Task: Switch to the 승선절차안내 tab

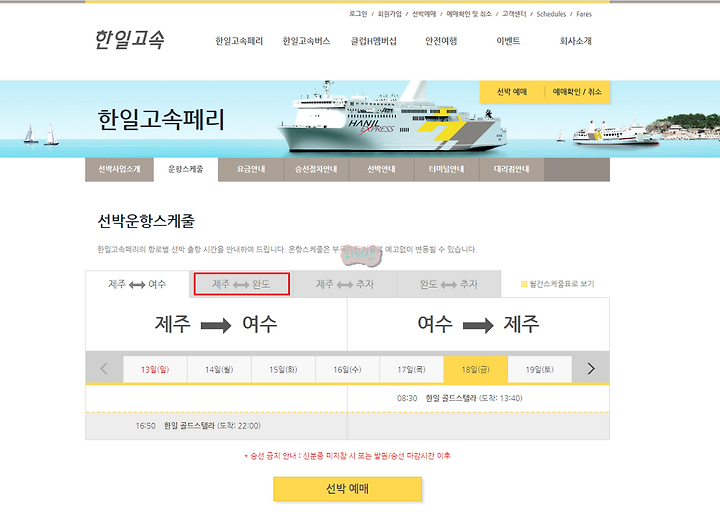Action: point(316,169)
